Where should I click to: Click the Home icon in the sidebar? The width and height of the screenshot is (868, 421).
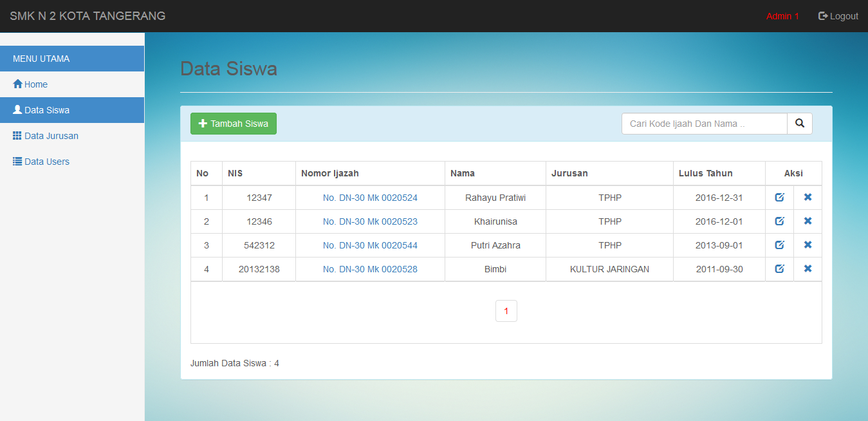pos(18,84)
